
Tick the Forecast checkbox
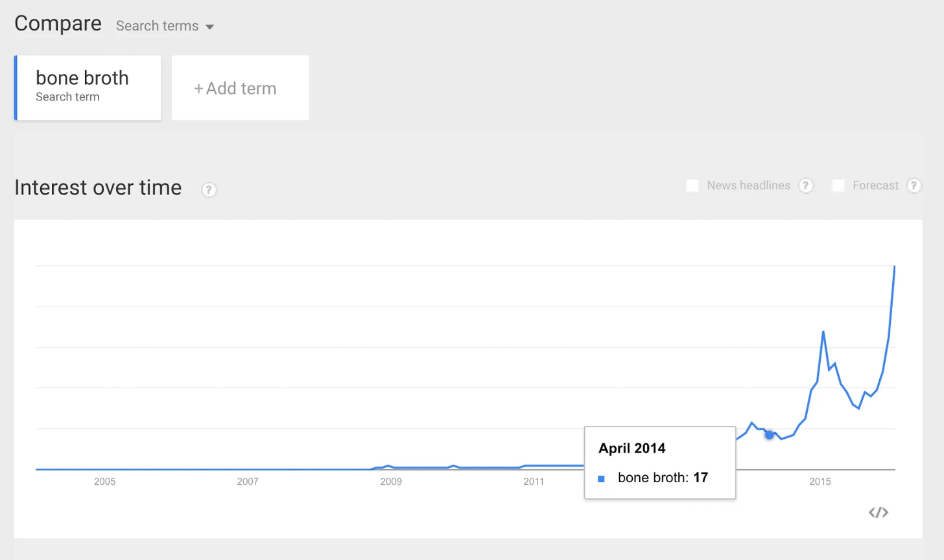[838, 186]
